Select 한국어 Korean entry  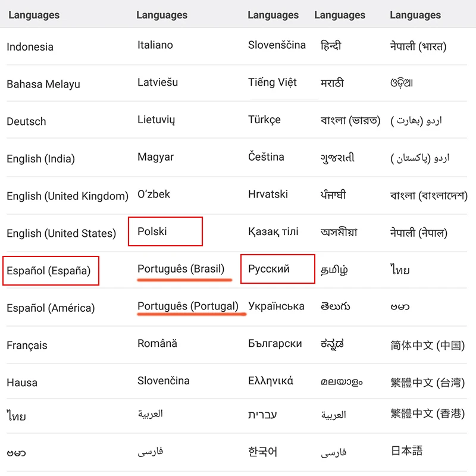262,452
